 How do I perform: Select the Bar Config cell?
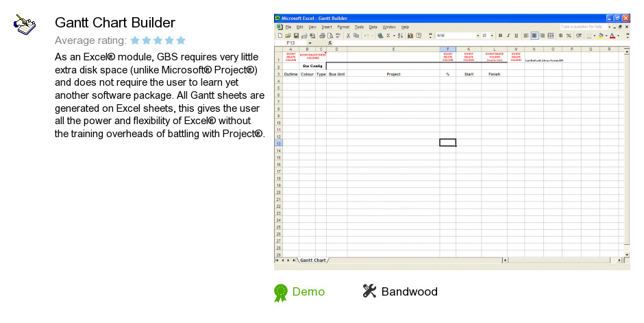312,66
